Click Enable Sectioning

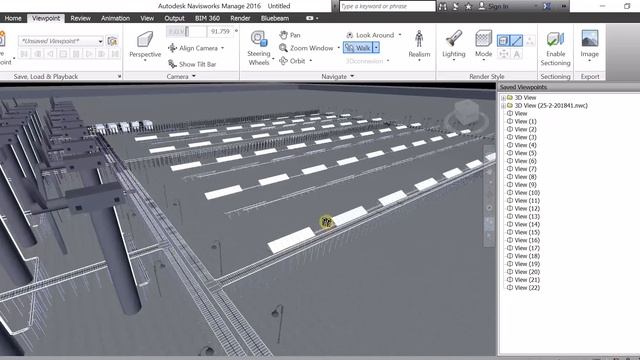point(556,49)
